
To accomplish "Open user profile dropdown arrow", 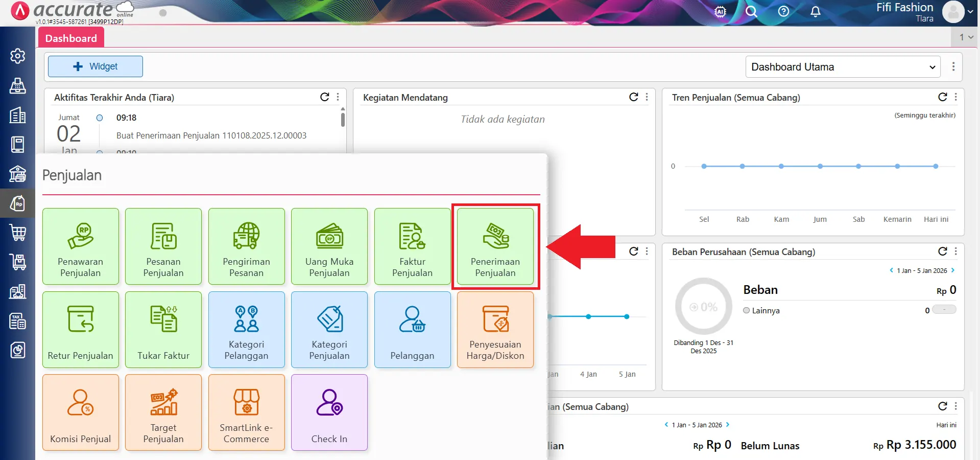I will click(970, 12).
